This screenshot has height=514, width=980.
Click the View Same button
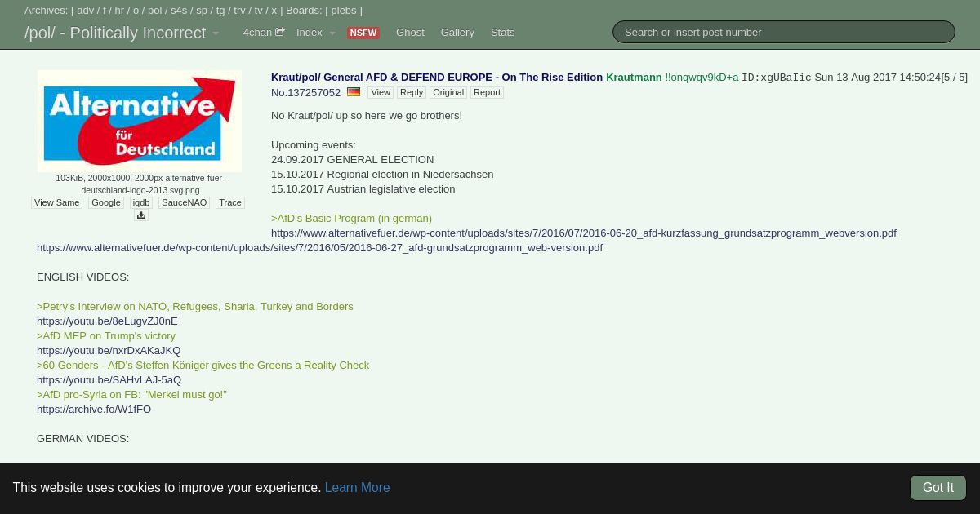click(57, 202)
